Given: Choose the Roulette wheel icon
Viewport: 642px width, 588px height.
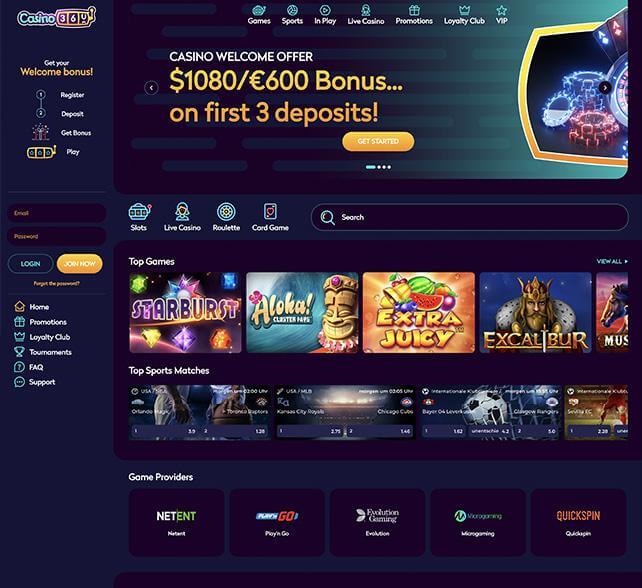Looking at the screenshot, I should (226, 212).
